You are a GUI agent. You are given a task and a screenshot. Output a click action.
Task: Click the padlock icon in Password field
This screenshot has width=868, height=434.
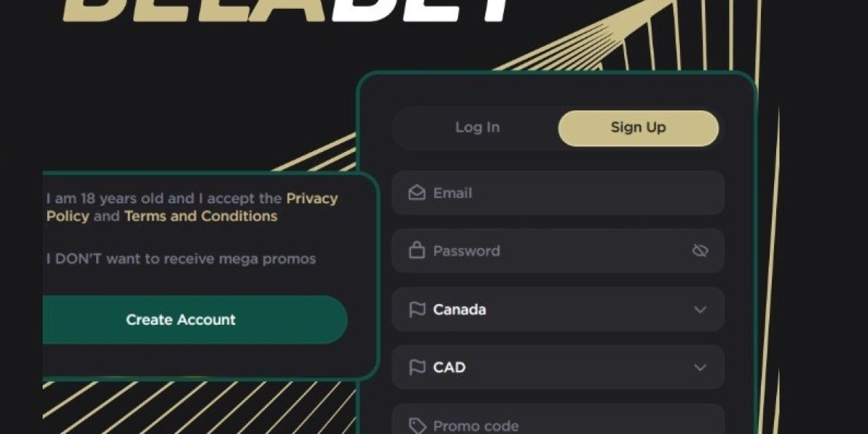tap(417, 250)
